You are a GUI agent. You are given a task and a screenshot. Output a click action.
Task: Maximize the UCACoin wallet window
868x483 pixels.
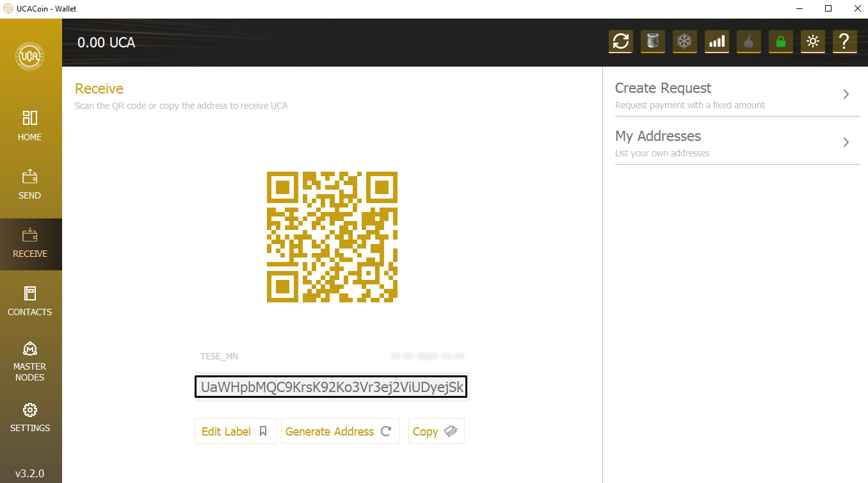[828, 9]
